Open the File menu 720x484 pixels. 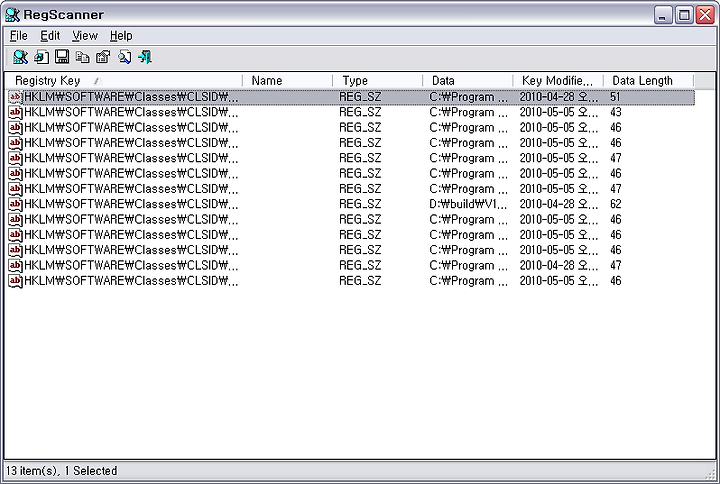pos(19,36)
